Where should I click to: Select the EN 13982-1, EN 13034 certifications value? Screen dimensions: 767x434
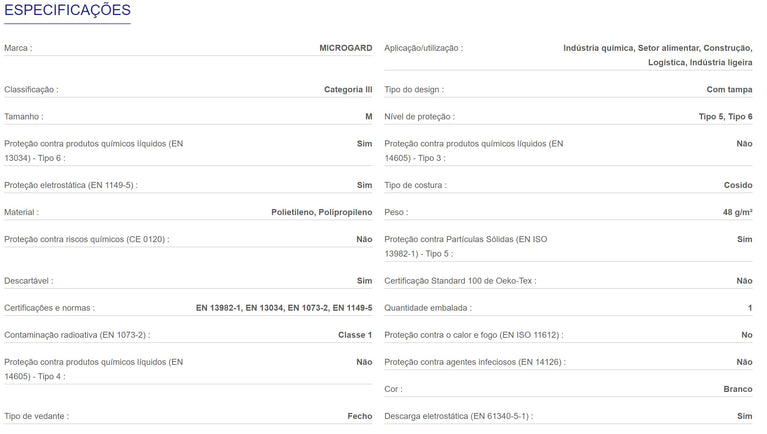pos(283,308)
